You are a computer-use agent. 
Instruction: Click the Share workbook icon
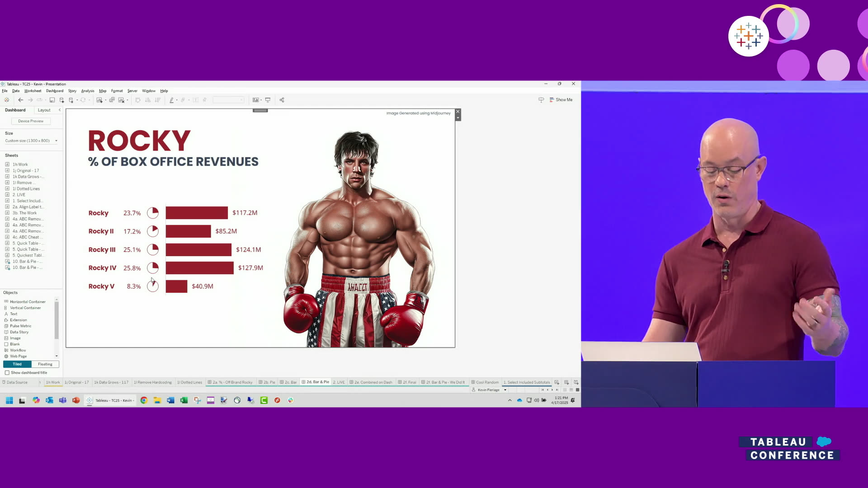[282, 100]
